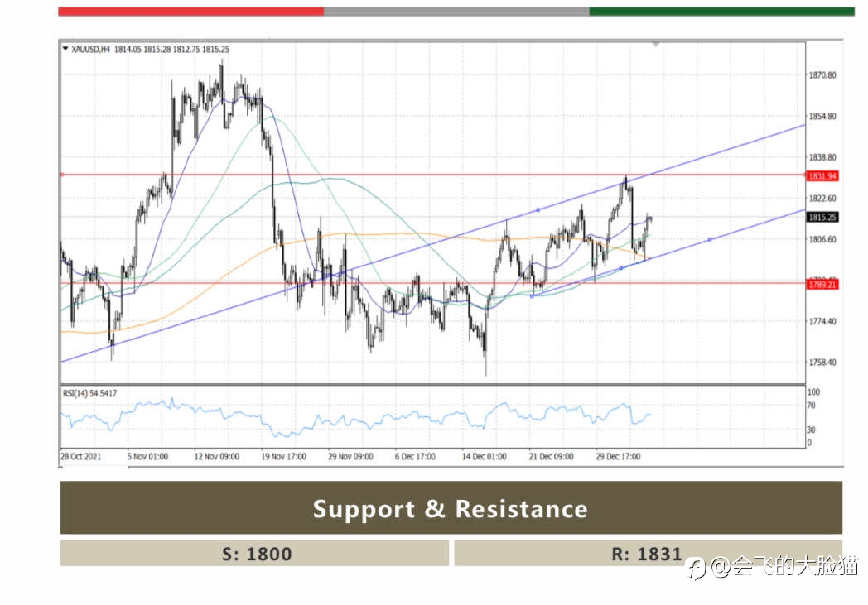Image resolution: width=868 pixels, height=605 pixels.
Task: Click the 1774.40 price axis value
Action: click(x=822, y=321)
